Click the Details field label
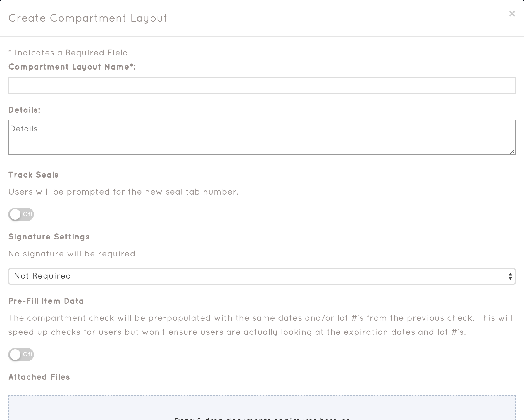The height and width of the screenshot is (420, 524). click(25, 110)
